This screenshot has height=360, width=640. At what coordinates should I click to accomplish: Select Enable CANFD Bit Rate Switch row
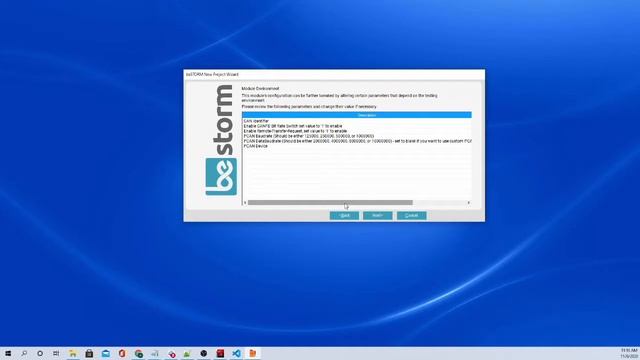pyautogui.click(x=357, y=126)
